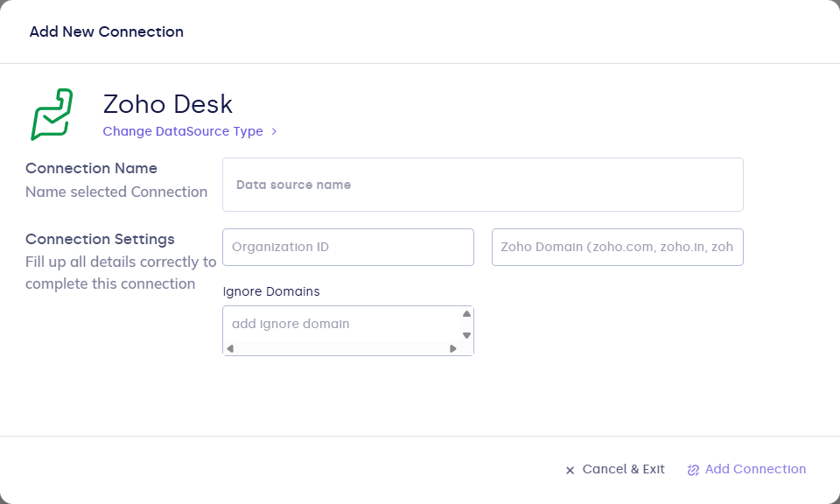The image size is (840, 504).
Task: Click chevron next to Change DataSource Type
Action: tap(274, 131)
